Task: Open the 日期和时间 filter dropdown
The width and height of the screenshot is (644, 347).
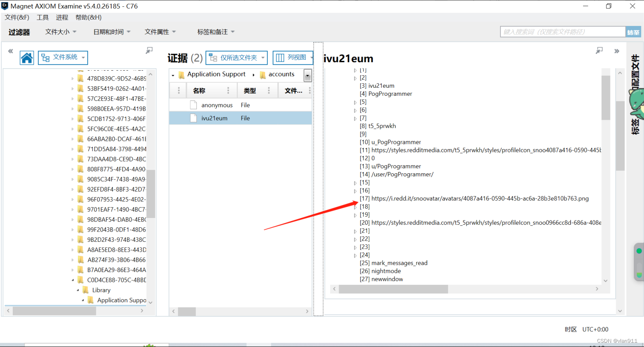Action: pos(112,32)
